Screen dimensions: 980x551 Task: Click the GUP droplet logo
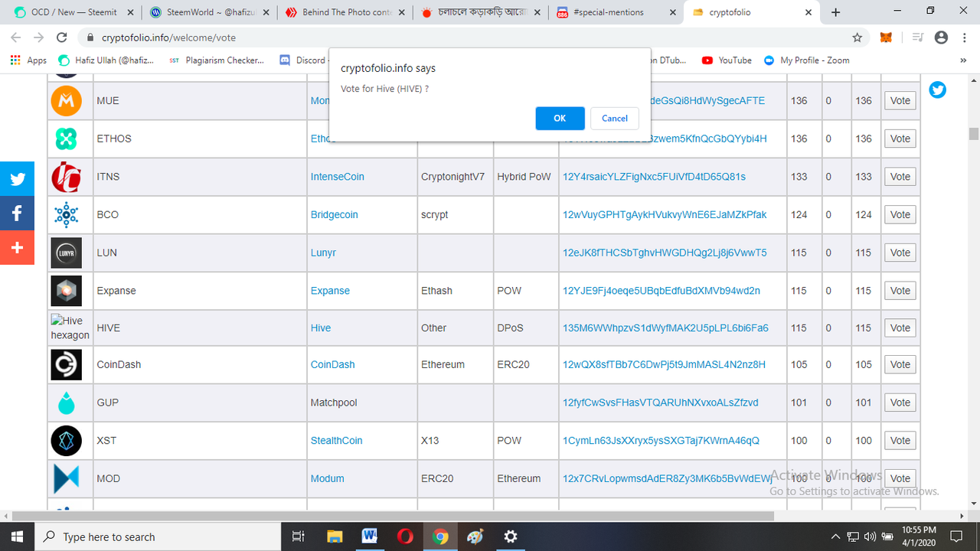tap(67, 403)
